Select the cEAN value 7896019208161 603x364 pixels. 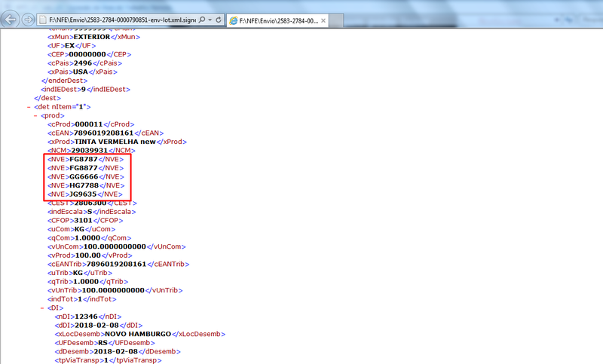103,133
